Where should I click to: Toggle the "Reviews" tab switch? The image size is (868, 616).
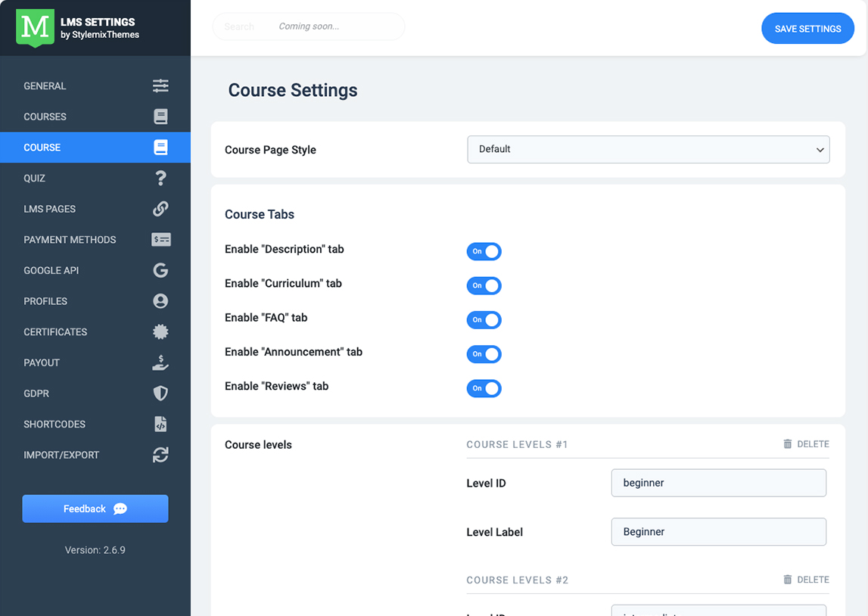click(x=484, y=388)
